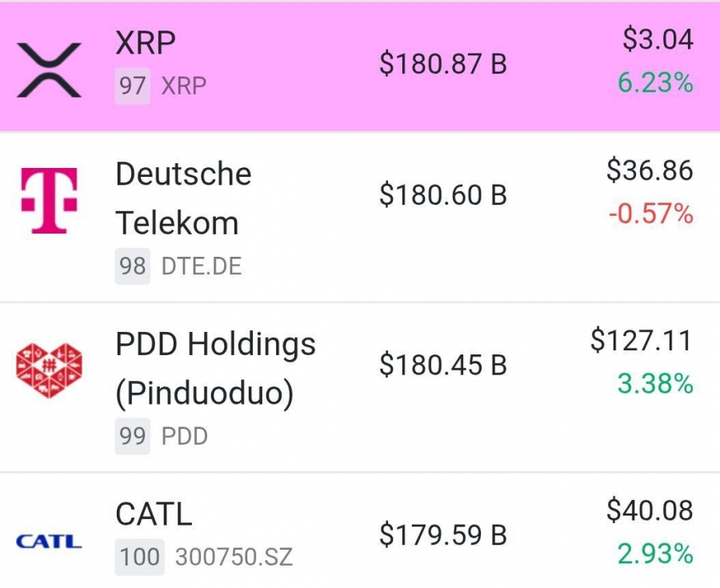Image resolution: width=720 pixels, height=588 pixels.
Task: Click rank badge 100 beside 300750.SZ
Action: pos(139,557)
